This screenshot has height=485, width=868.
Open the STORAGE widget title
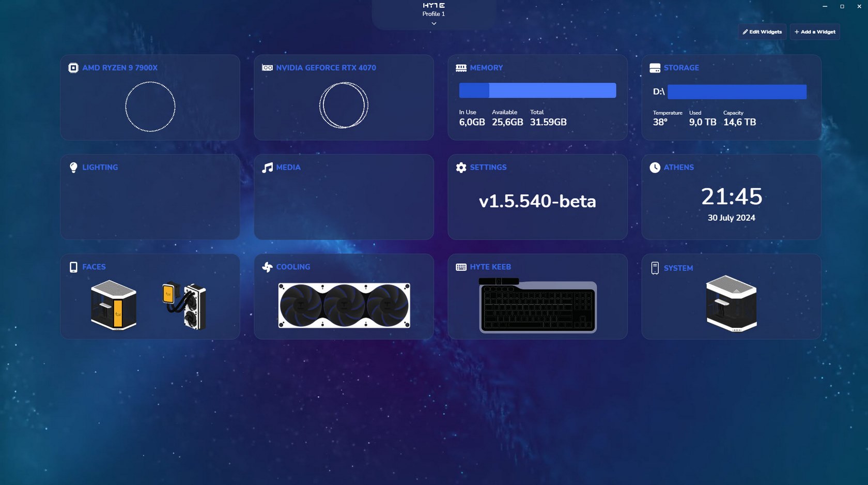pyautogui.click(x=681, y=68)
